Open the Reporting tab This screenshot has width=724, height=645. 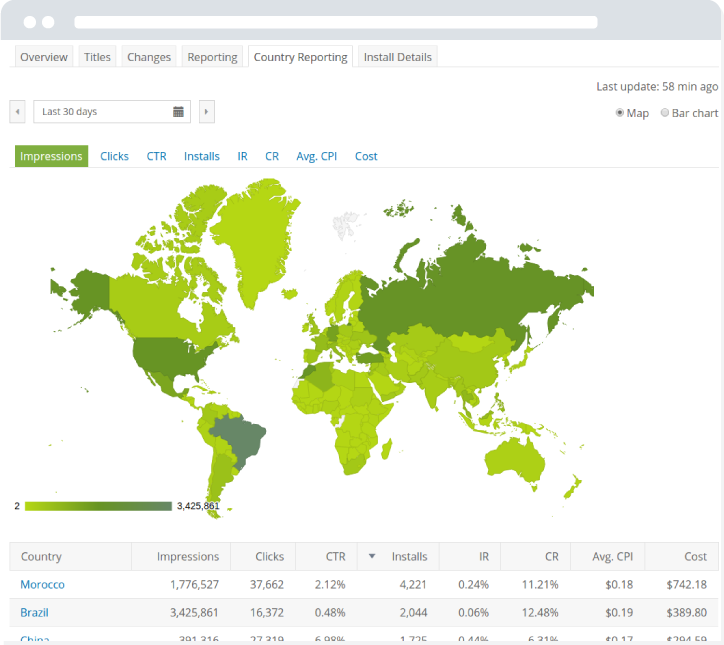coord(212,57)
